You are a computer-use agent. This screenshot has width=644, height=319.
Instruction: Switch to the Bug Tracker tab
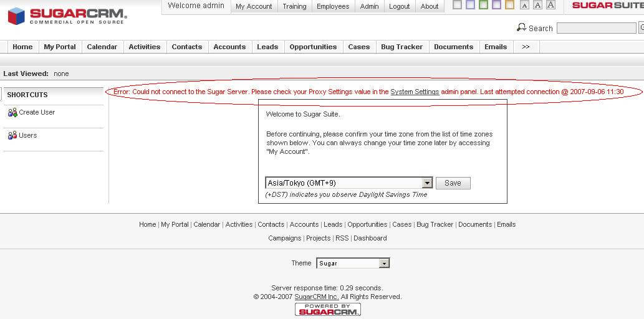[401, 47]
